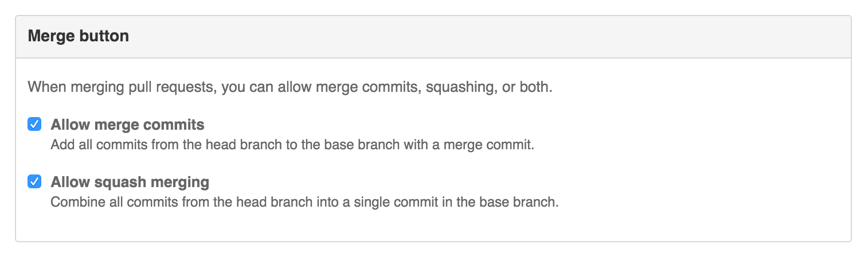Click the 'Merge button' panel heading

tap(78, 37)
